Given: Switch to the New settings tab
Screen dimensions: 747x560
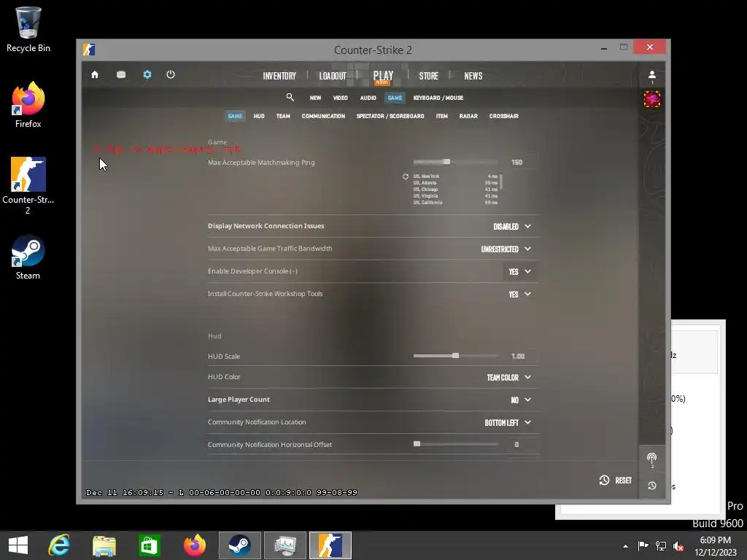Looking at the screenshot, I should 315,98.
